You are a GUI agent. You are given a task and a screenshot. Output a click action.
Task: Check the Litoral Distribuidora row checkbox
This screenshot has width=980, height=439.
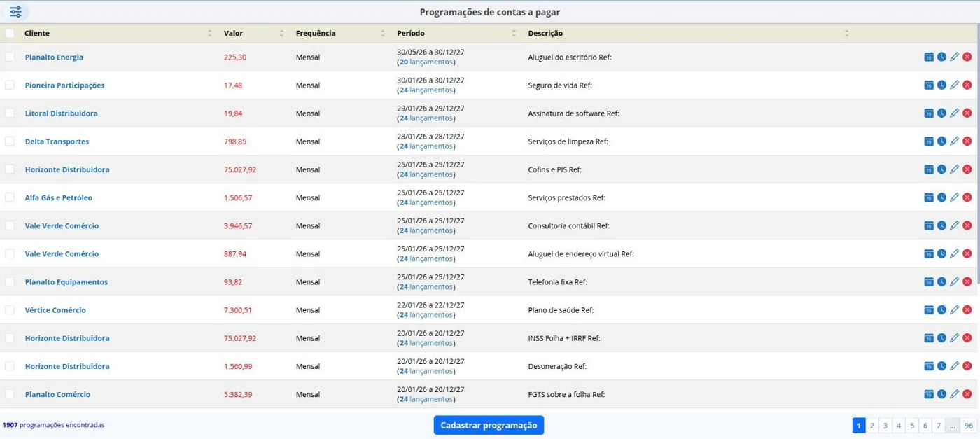tap(10, 113)
